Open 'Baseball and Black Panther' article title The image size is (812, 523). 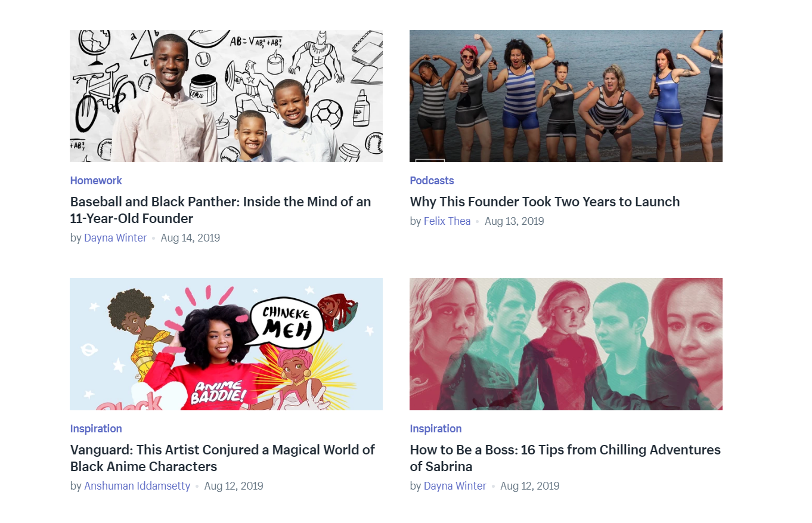pyautogui.click(x=221, y=210)
